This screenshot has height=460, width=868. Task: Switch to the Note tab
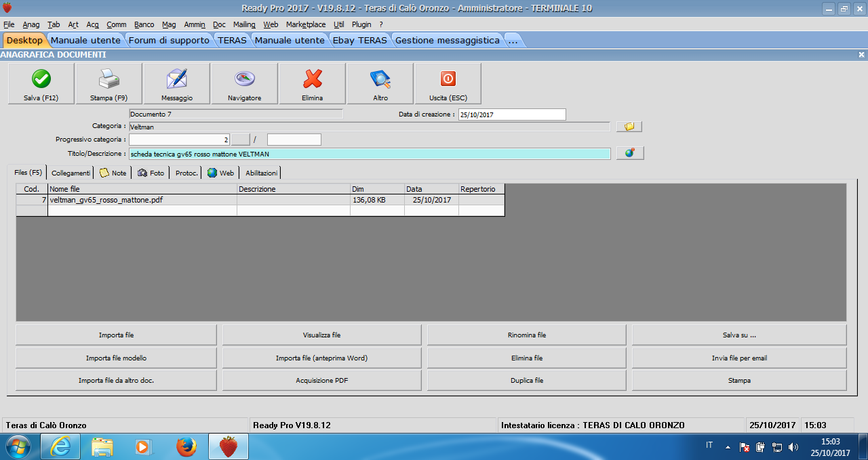(x=113, y=173)
